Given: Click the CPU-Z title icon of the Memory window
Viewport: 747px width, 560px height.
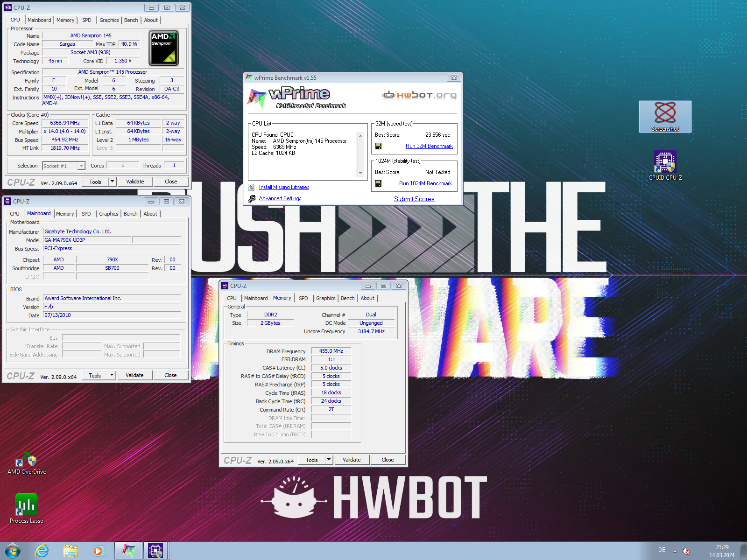Looking at the screenshot, I should (x=225, y=286).
